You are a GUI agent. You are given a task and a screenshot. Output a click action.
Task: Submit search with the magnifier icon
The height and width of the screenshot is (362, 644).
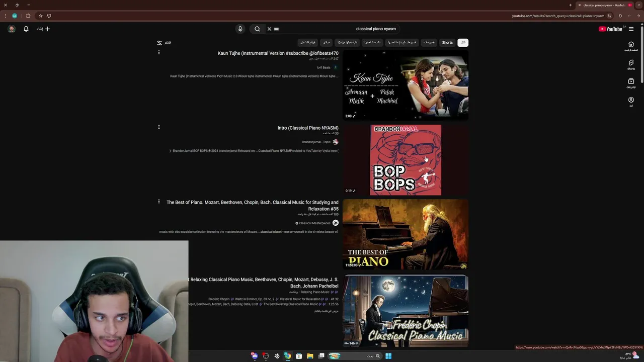(x=257, y=29)
